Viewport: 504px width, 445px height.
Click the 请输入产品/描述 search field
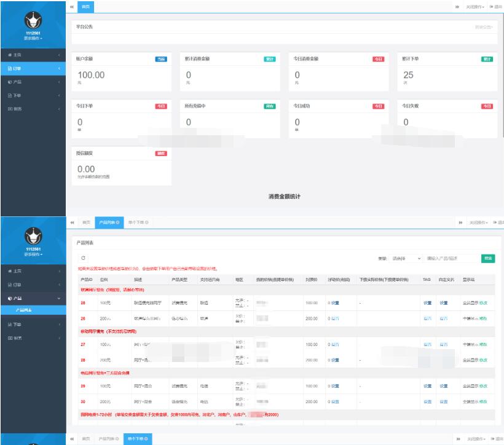[x=450, y=259]
